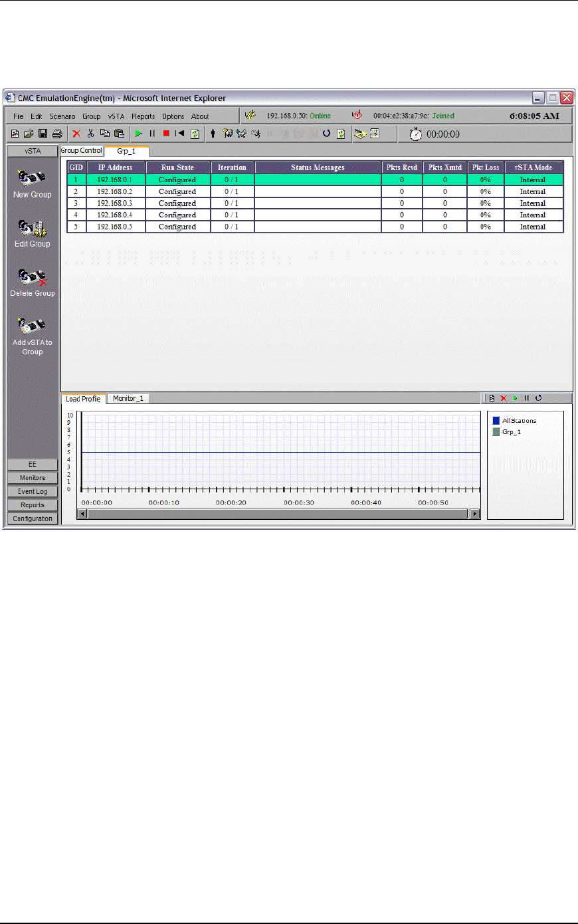
Task: Select the row with IP 192.168.0.4
Action: click(315, 215)
